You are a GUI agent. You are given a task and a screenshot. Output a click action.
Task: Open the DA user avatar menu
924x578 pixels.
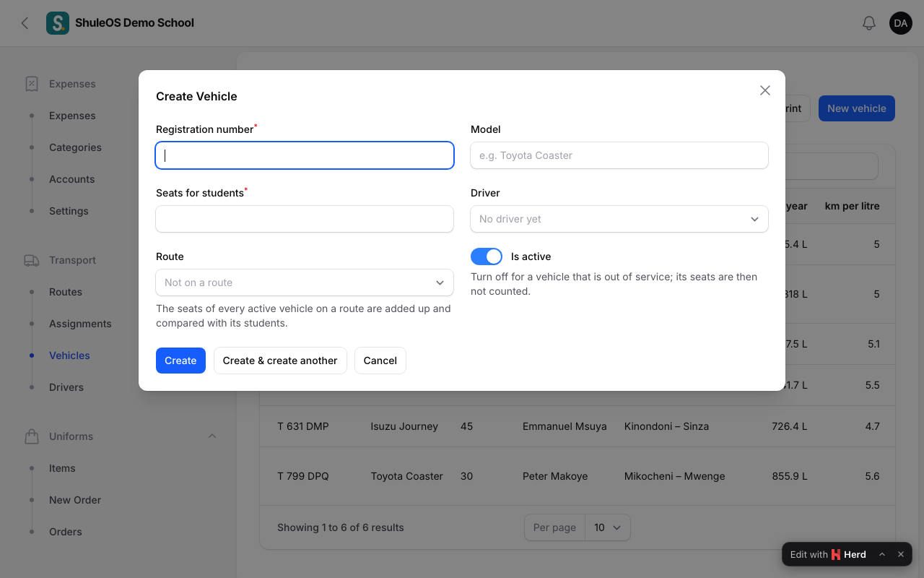tap(901, 23)
